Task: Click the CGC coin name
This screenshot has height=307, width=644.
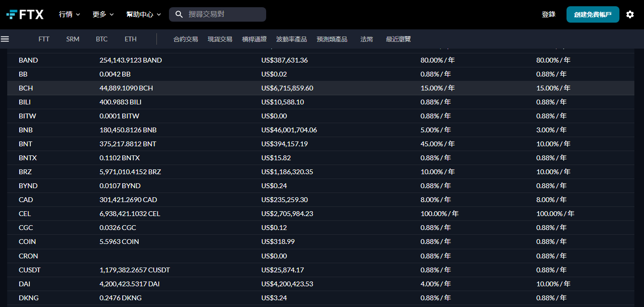Action: pos(26,228)
